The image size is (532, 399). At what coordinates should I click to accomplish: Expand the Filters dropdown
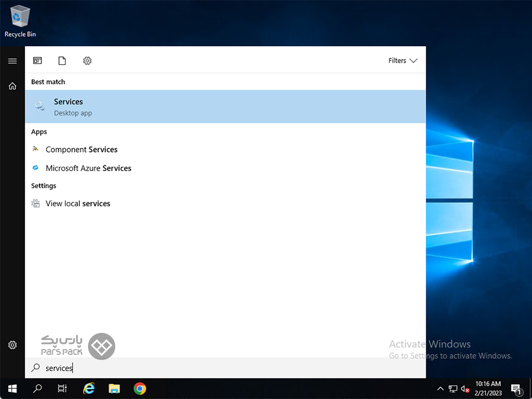pos(403,61)
